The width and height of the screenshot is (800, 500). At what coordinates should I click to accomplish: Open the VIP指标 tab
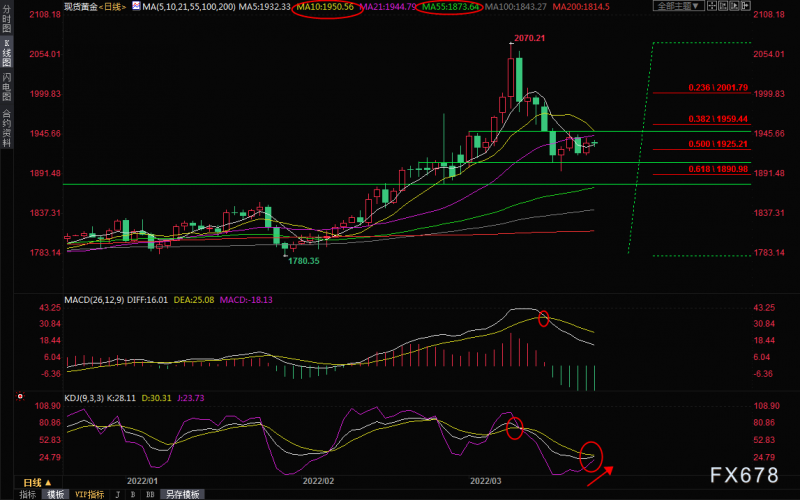[x=89, y=494]
